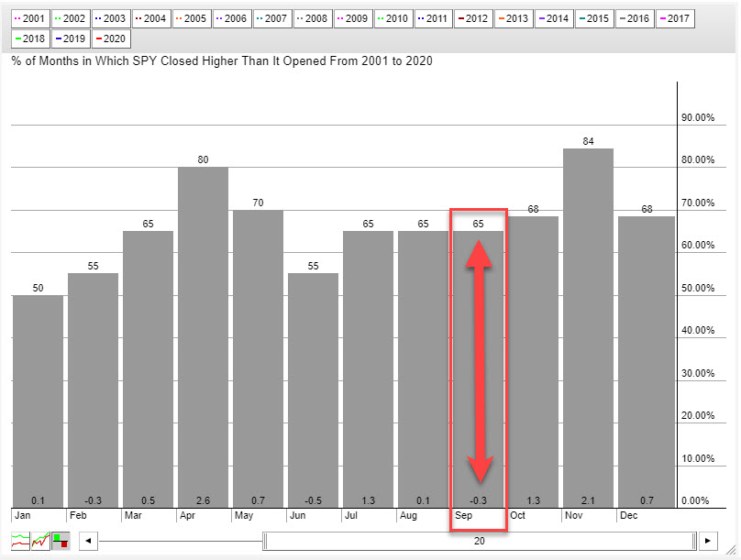Click the -0.5 average value in June bar
The image size is (741, 560).
tap(314, 500)
